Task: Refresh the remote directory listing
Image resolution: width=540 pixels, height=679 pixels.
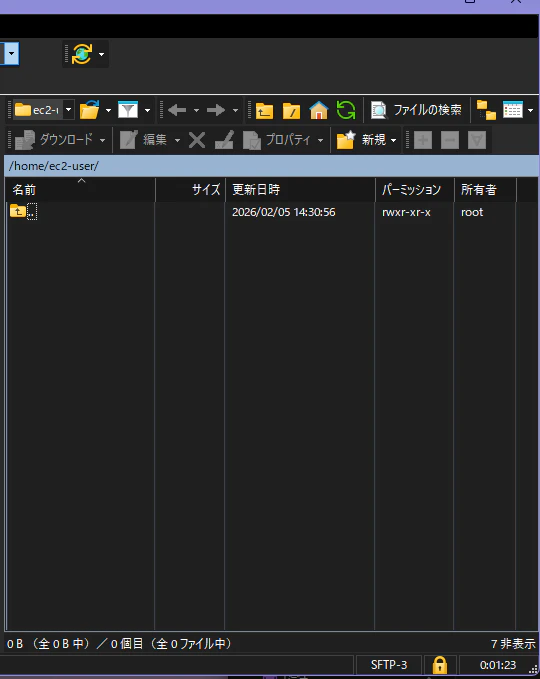Action: [346, 110]
